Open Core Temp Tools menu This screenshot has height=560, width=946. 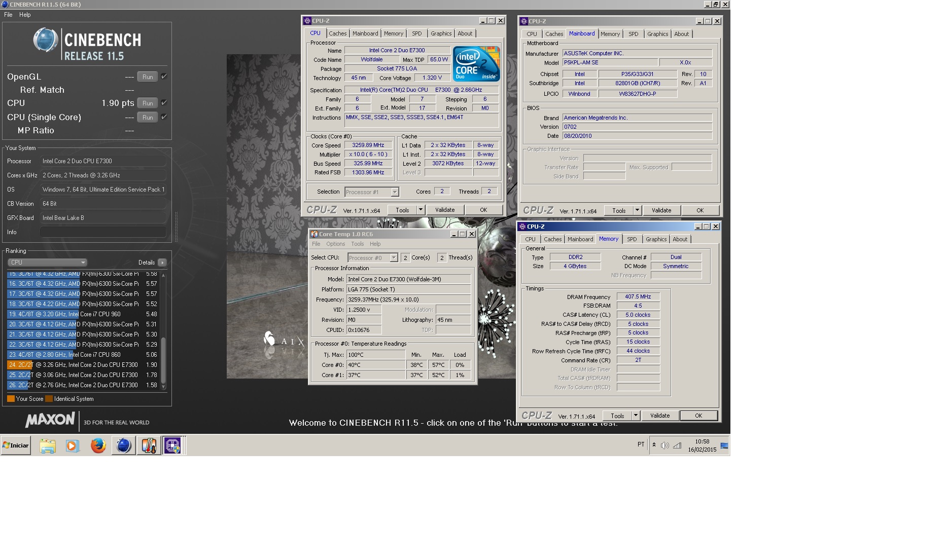(358, 244)
